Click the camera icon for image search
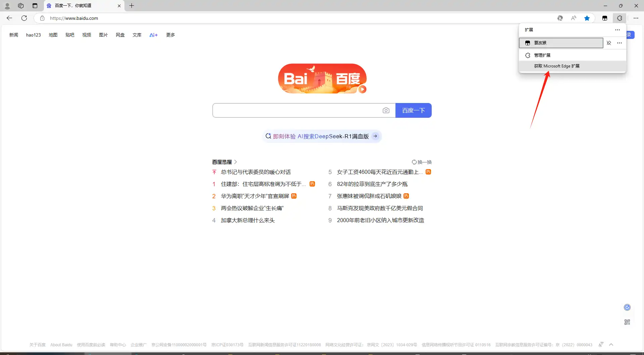The width and height of the screenshot is (644, 355). (386, 110)
